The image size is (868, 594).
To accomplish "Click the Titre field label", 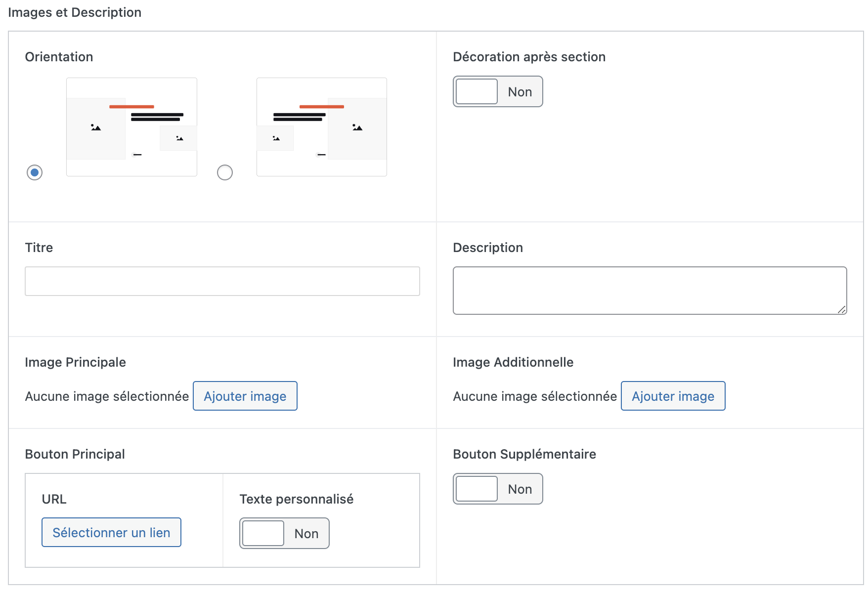I will click(x=39, y=248).
